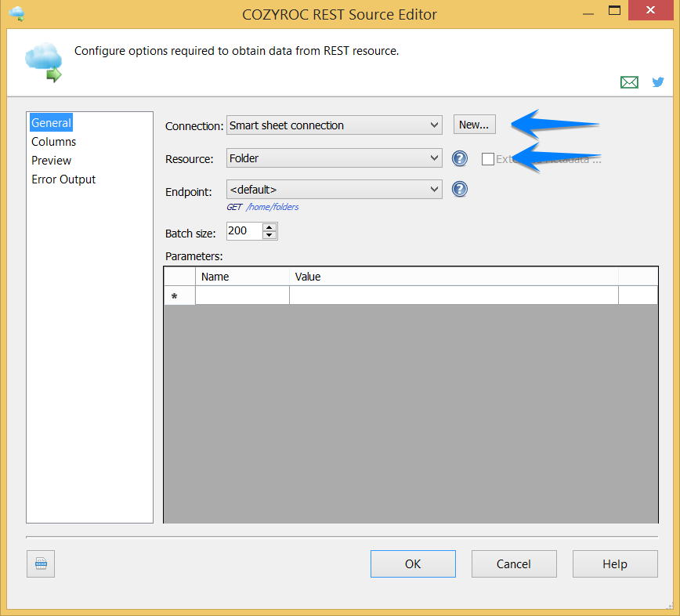The width and height of the screenshot is (680, 616).
Task: Click the empty Value cell in Parameters
Action: [x=454, y=295]
